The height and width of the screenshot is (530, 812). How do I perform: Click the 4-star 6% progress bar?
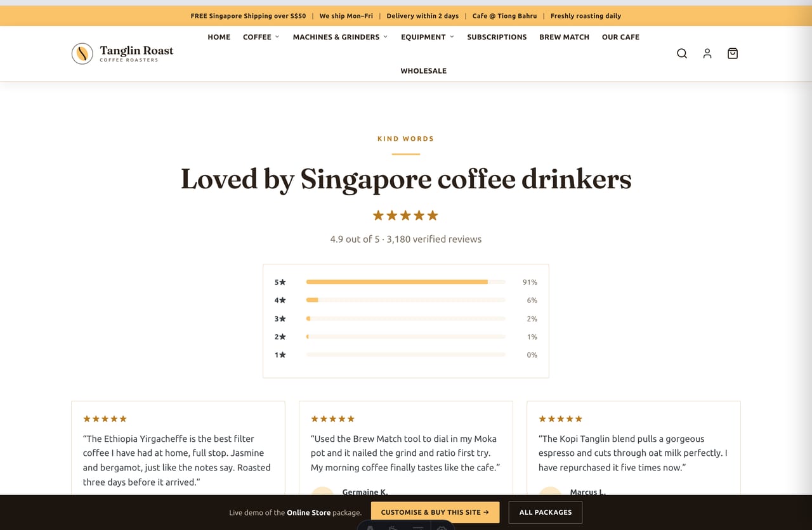click(406, 301)
